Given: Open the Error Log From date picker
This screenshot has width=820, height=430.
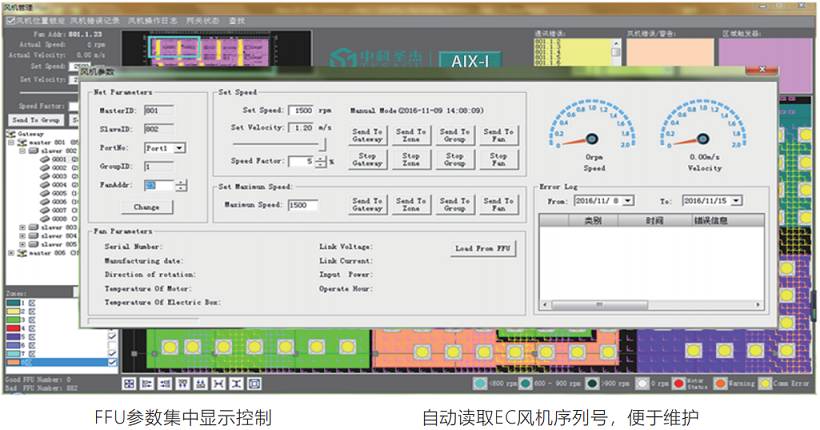Looking at the screenshot, I should click(x=627, y=200).
